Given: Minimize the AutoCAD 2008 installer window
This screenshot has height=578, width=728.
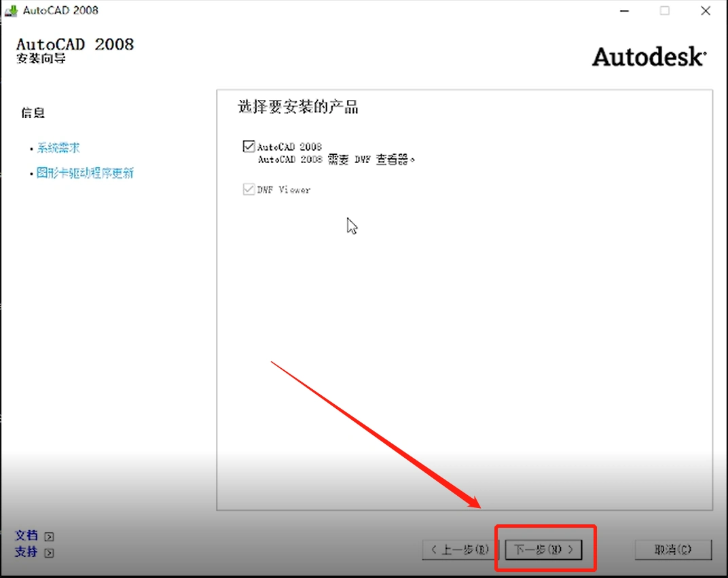Looking at the screenshot, I should (625, 11).
